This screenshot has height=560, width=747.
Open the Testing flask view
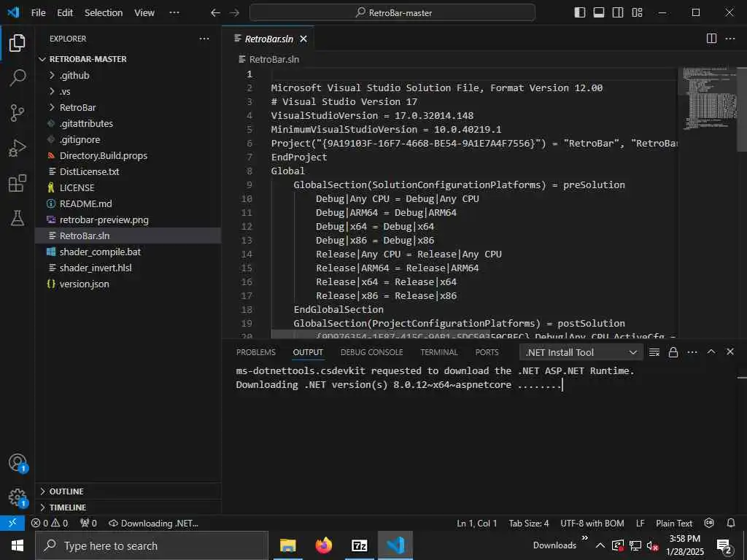pyautogui.click(x=18, y=218)
